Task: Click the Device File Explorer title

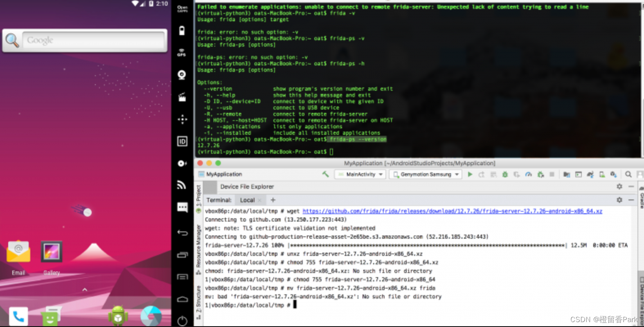Action: [x=247, y=186]
